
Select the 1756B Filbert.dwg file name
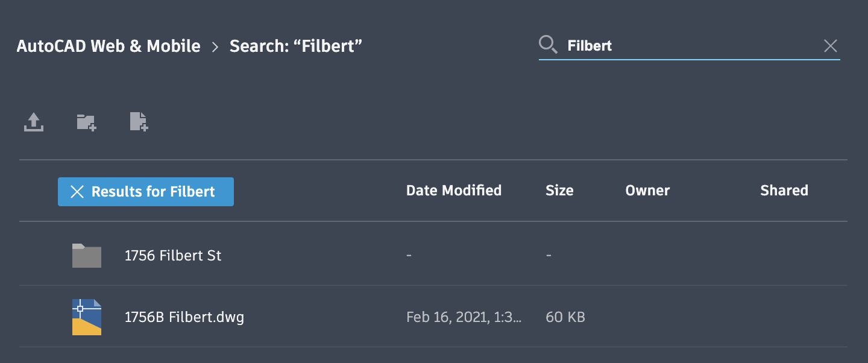[184, 317]
